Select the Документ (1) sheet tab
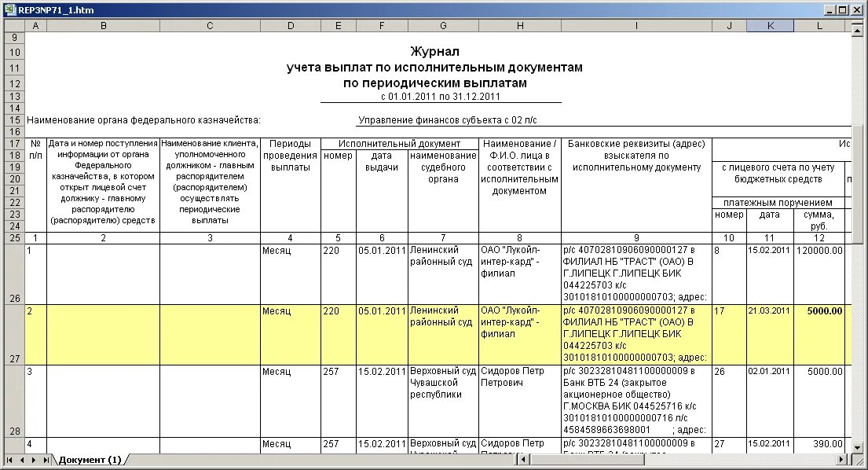This screenshot has height=470, width=868. tap(90, 460)
